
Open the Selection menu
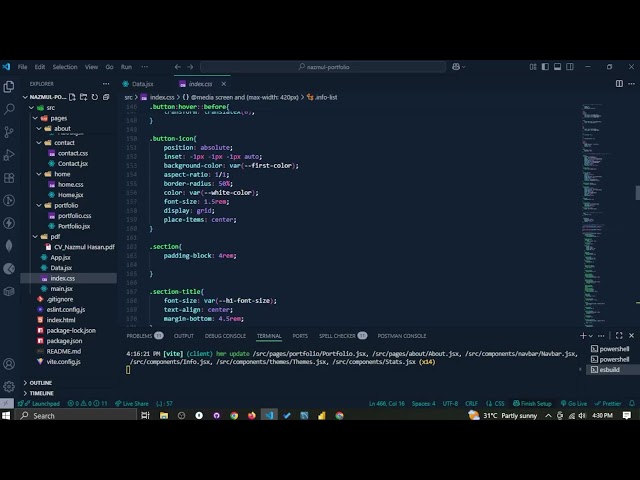pos(65,67)
